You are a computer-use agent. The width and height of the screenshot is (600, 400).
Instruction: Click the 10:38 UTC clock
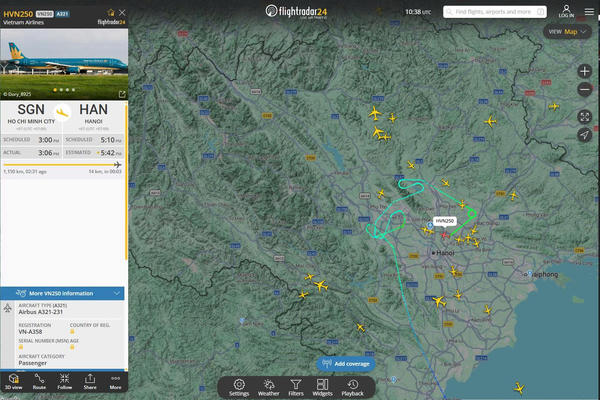418,12
